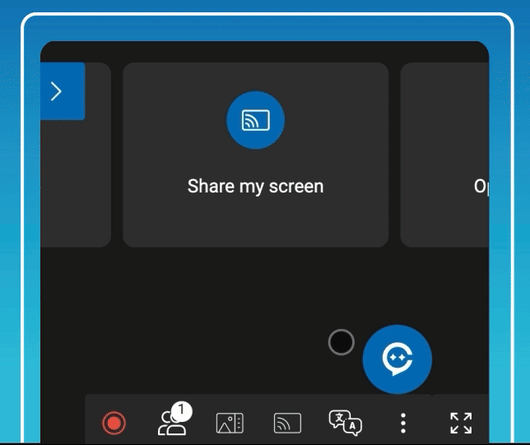Select the "Share my screen" text label
530x445 pixels.
(256, 187)
